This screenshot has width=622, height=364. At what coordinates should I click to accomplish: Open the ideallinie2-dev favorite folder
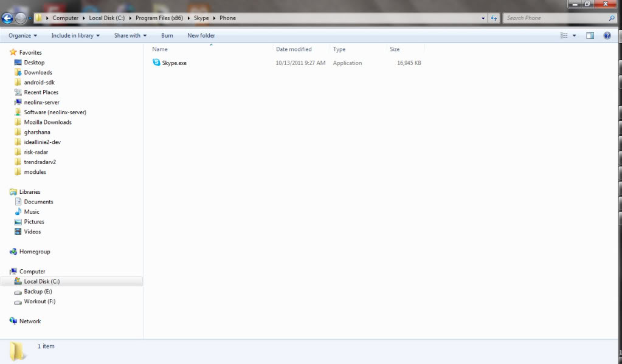43,142
